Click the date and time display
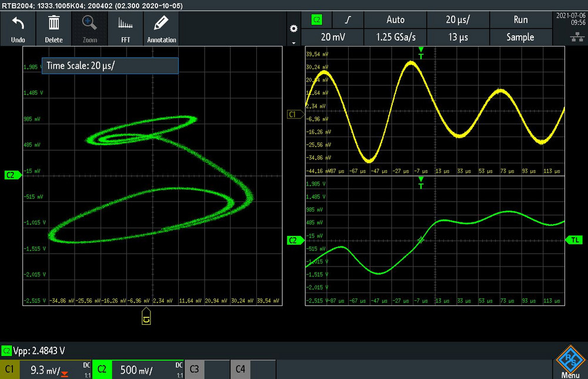 571,19
